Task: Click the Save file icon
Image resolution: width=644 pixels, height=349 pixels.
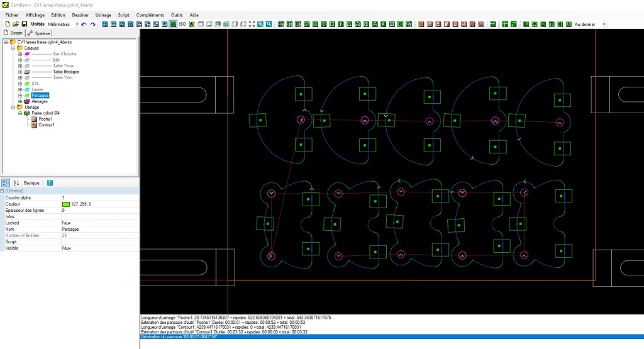Action: click(25, 24)
